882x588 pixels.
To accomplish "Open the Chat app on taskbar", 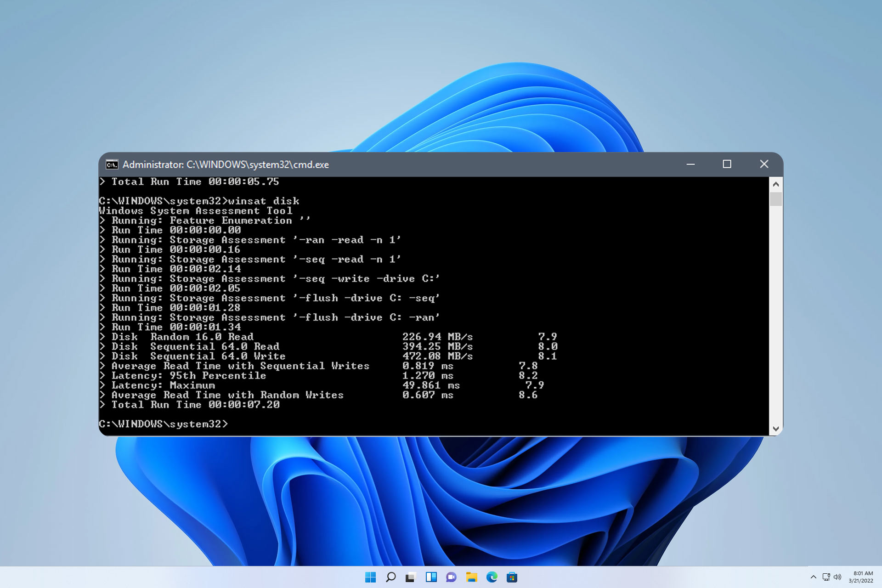I will (x=451, y=577).
